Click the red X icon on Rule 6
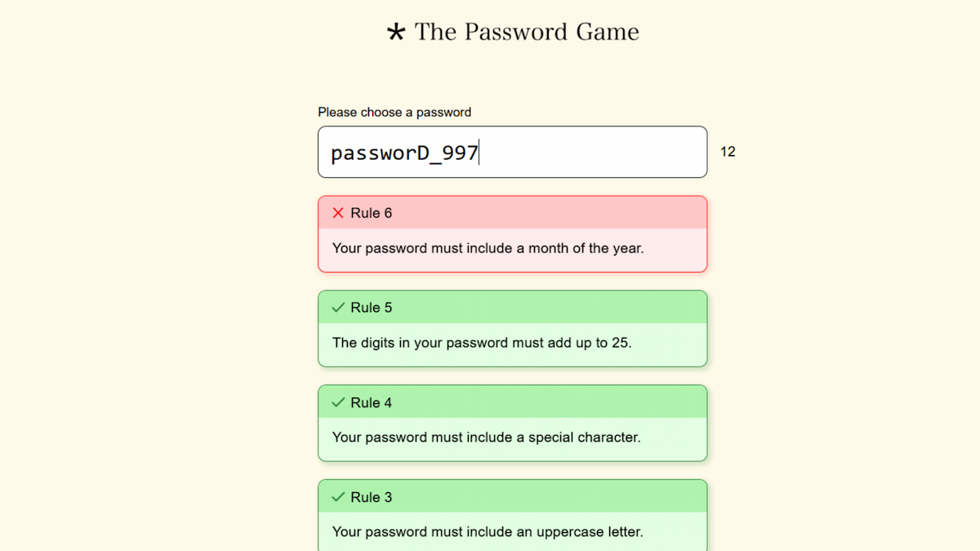 tap(338, 213)
